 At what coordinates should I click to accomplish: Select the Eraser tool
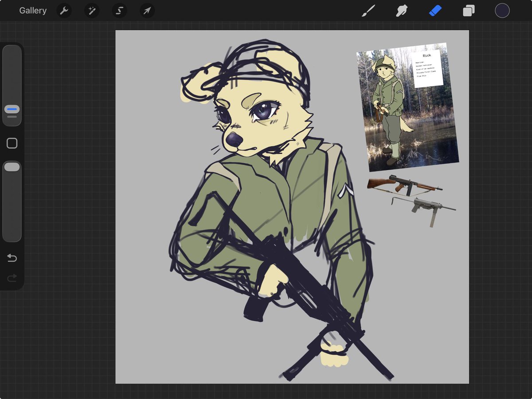click(x=435, y=11)
